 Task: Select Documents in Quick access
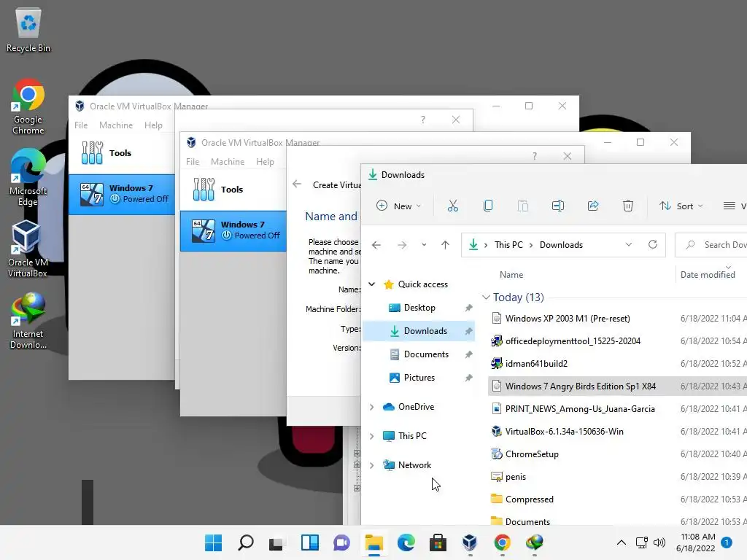coord(419,354)
